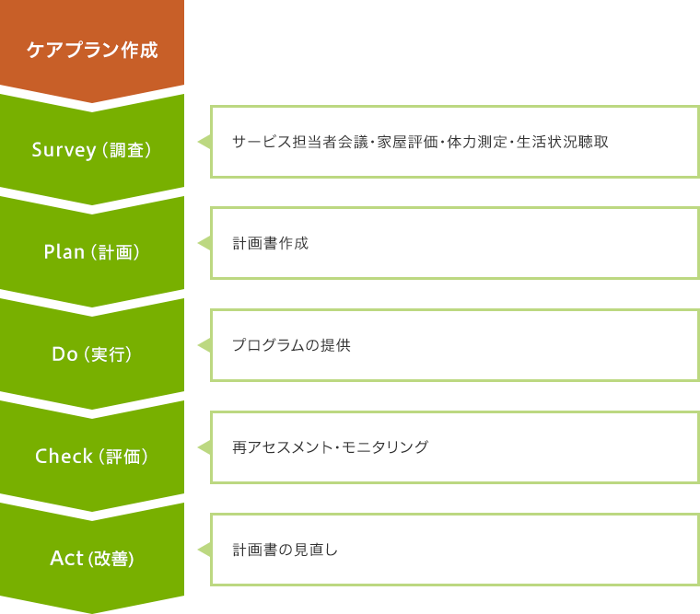Click the pointer arrow beside 再アセスメント box
The image size is (700, 614).
(x=204, y=447)
